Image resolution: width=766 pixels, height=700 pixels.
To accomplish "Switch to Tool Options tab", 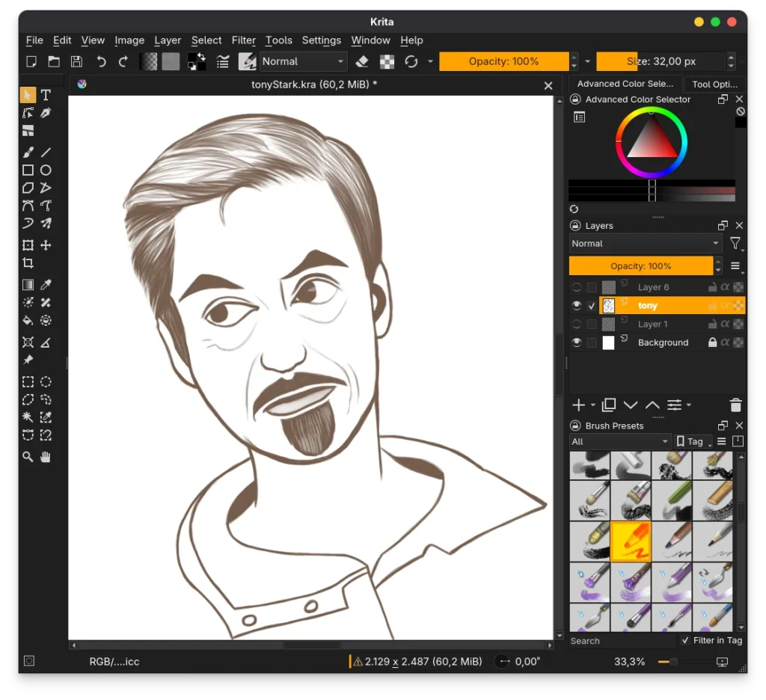I will [714, 84].
